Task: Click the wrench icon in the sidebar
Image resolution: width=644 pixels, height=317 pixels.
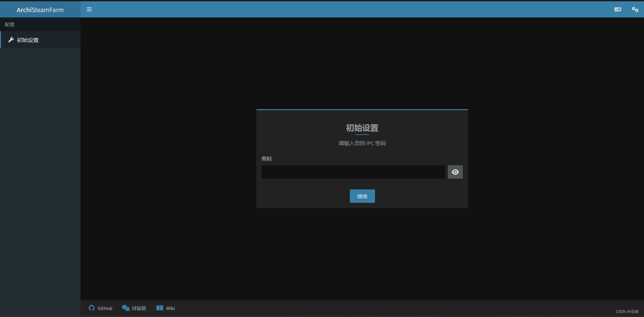Action: (11, 40)
